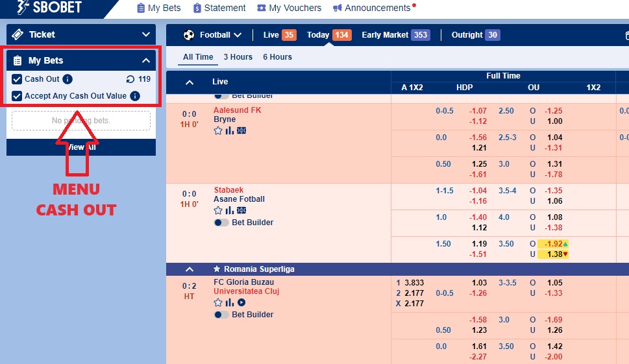
Task: Expand the Ticket panel
Action: click(146, 34)
